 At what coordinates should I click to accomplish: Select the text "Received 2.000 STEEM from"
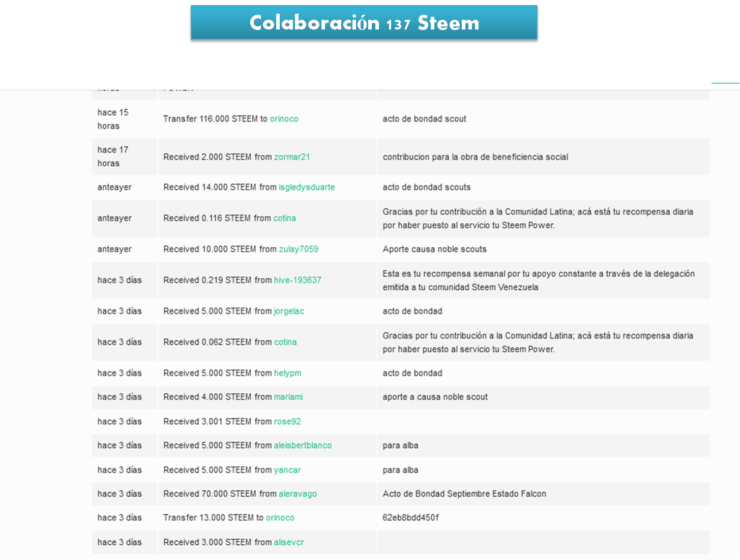click(218, 157)
